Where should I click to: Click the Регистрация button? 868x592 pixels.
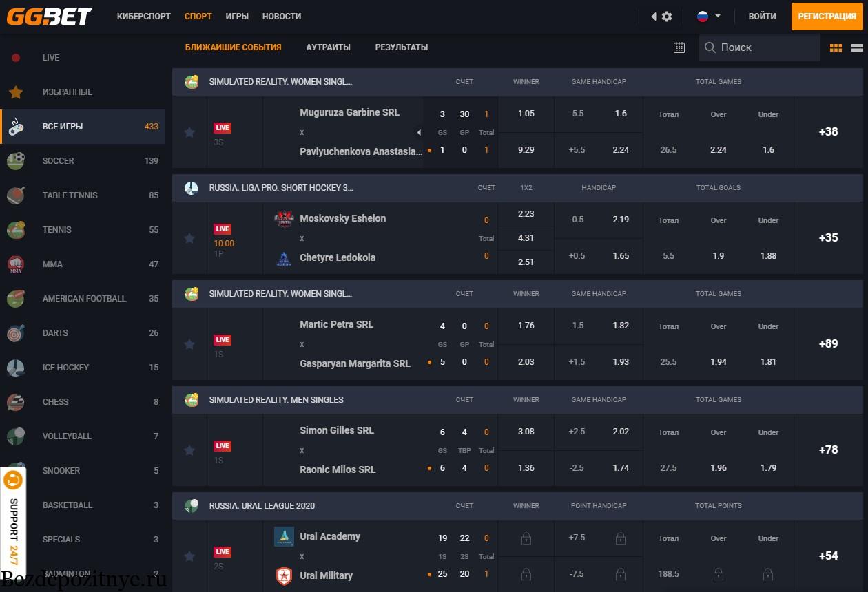pos(827,17)
